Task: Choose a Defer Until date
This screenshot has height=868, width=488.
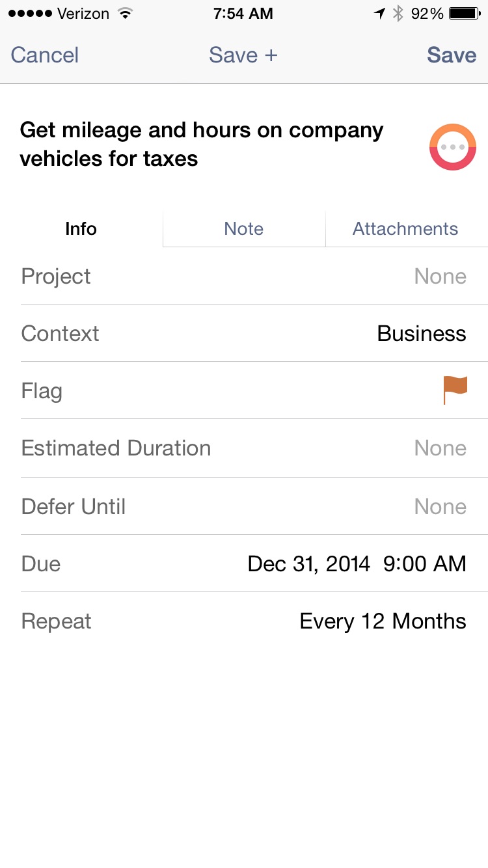Action: (440, 507)
